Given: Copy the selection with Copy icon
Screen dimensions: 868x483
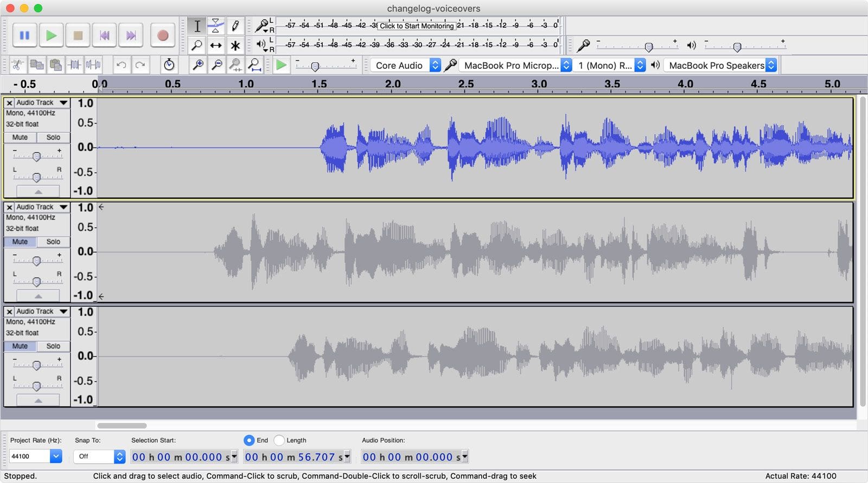Looking at the screenshot, I should 36,65.
